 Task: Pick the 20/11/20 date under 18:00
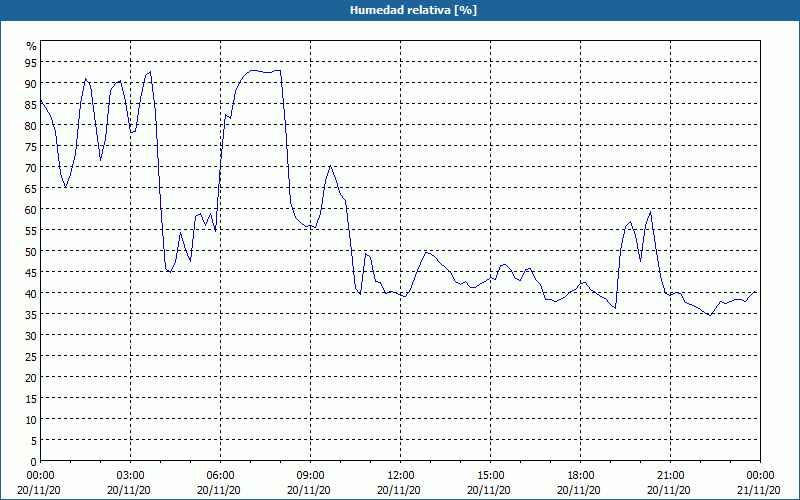pos(579,490)
